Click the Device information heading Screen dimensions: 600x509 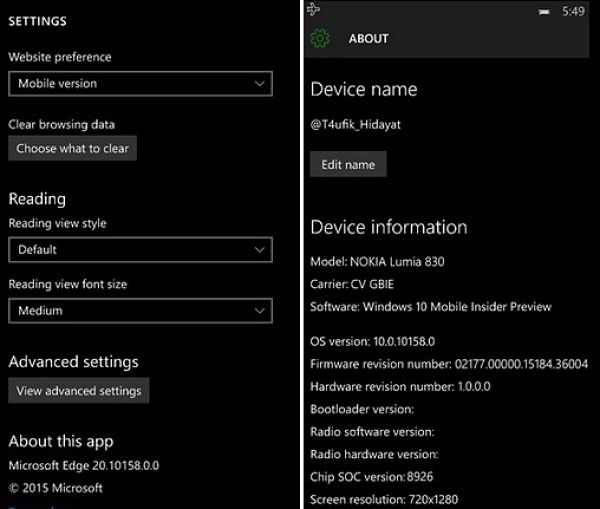pyautogui.click(x=389, y=227)
